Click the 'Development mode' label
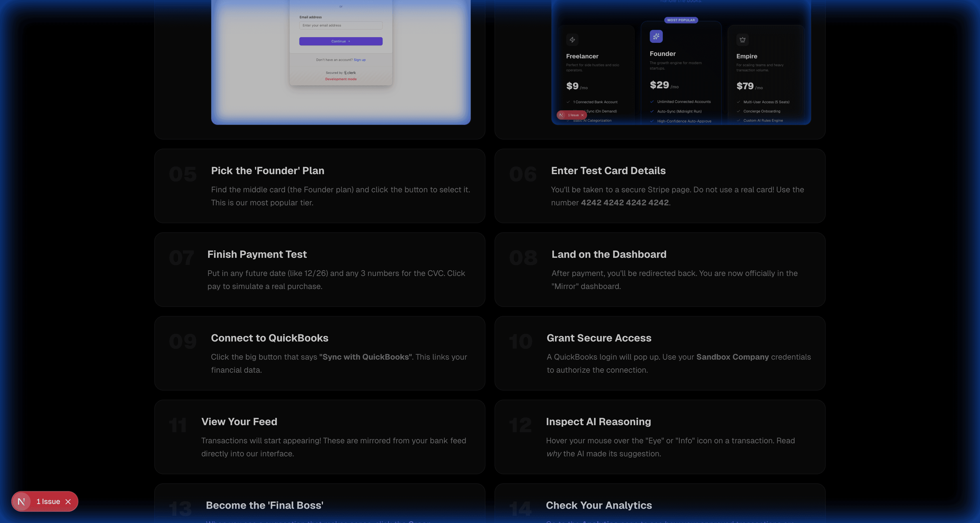 pos(341,79)
